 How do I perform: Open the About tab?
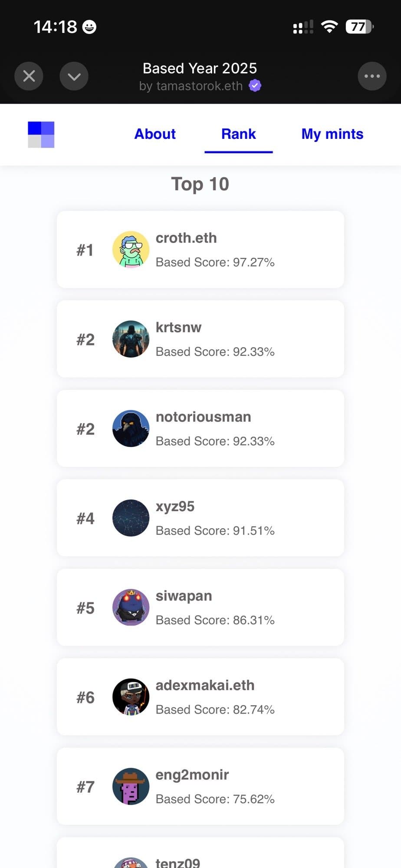pos(155,134)
